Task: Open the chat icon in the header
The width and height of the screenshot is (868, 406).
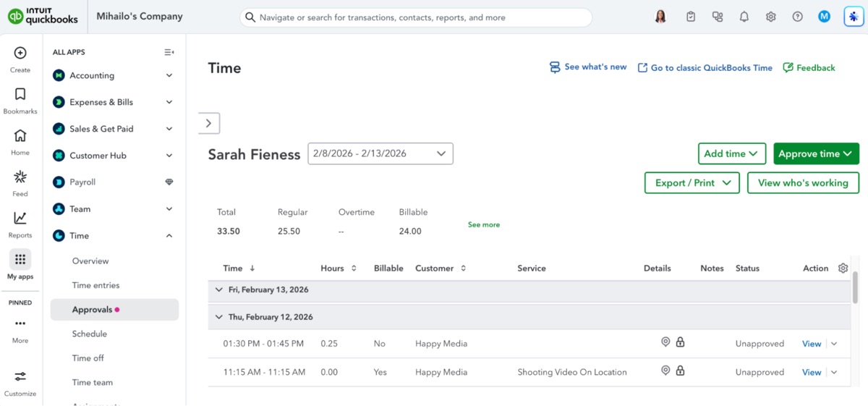Action: click(x=718, y=17)
